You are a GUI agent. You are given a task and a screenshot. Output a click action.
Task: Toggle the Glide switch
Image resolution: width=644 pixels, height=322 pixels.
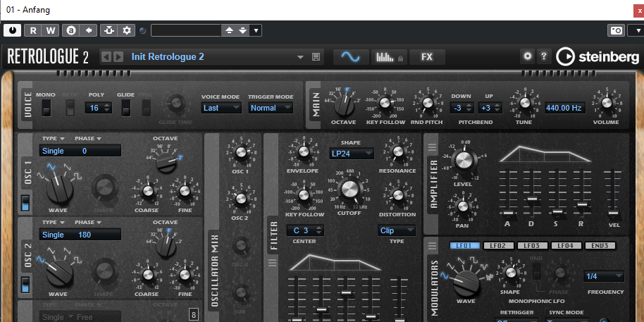[x=125, y=108]
